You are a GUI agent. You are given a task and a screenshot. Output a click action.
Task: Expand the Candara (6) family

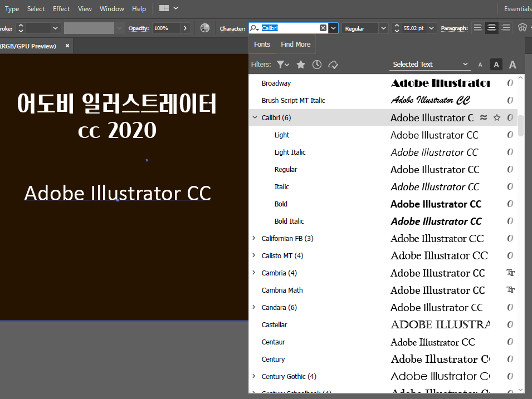[254, 307]
